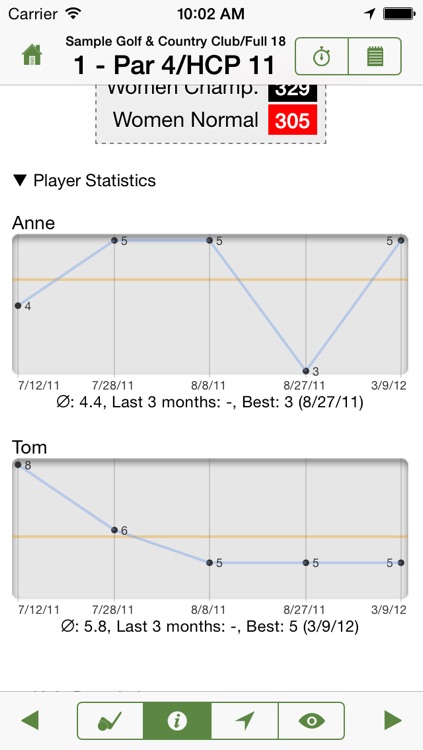Tap the green home icon
Screen dimensions: 423x750
[x=32, y=55]
